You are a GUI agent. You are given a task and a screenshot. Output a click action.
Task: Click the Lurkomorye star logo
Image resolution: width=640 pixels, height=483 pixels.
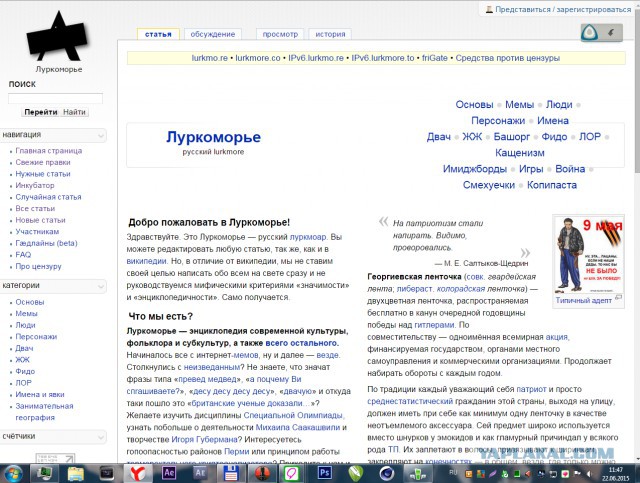coord(57,36)
